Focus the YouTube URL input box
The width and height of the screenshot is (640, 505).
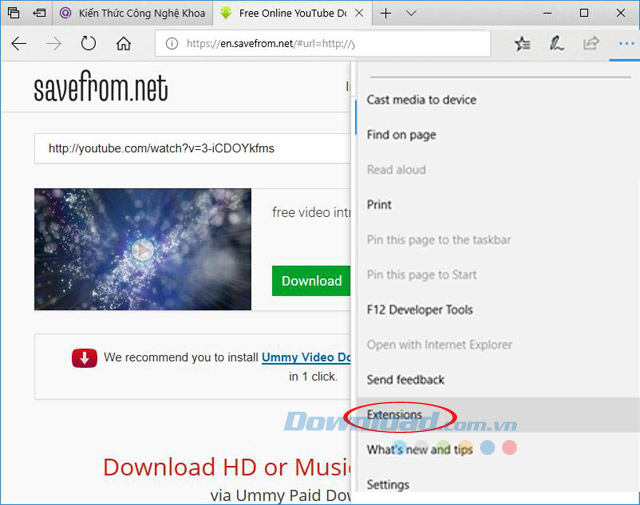tap(192, 148)
